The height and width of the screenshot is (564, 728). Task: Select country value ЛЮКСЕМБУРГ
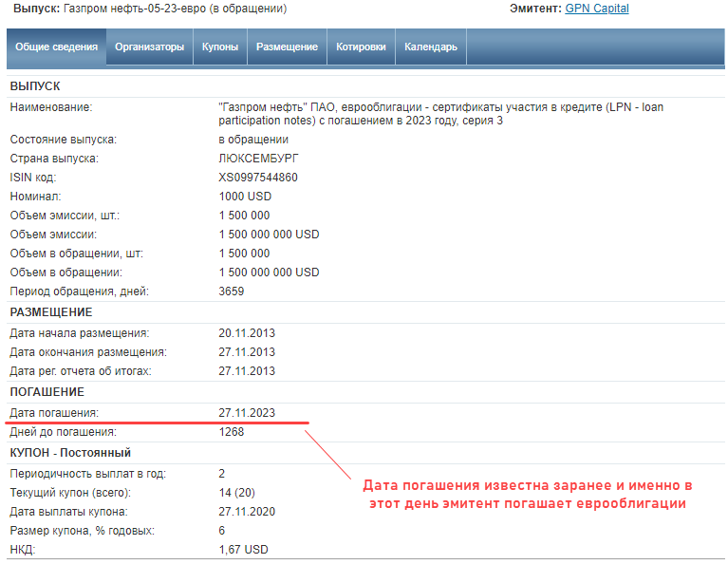pyautogui.click(x=258, y=159)
